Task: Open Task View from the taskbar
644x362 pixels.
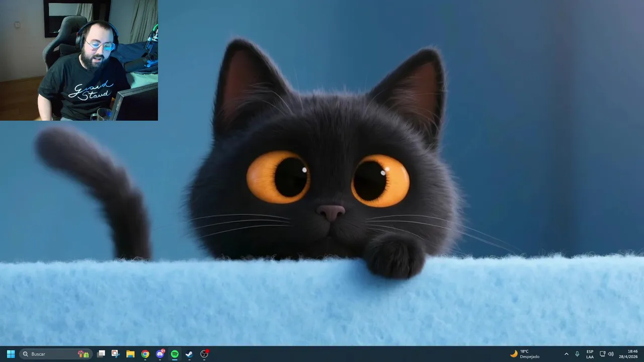Action: coord(101,354)
